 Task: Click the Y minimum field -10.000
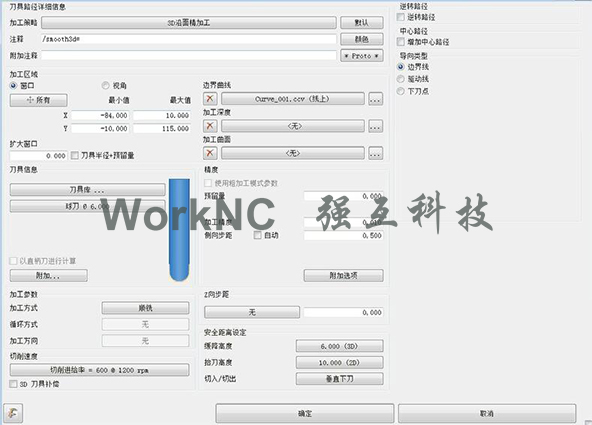pos(100,128)
